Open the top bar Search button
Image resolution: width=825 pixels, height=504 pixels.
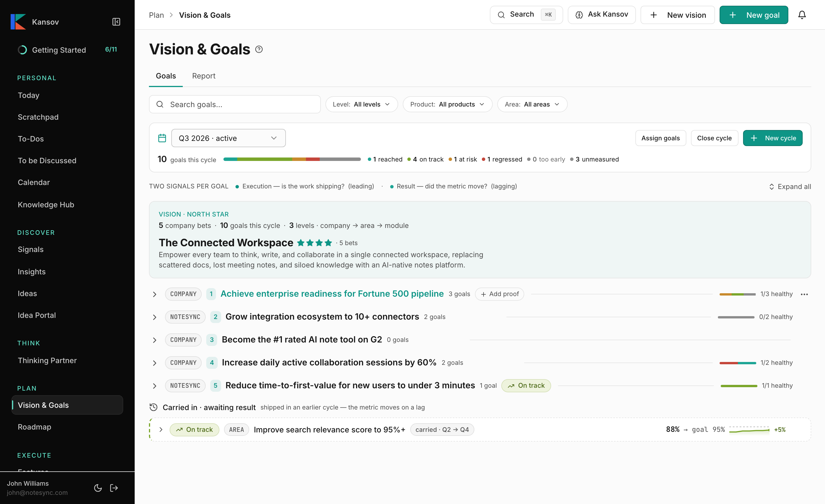coord(526,15)
